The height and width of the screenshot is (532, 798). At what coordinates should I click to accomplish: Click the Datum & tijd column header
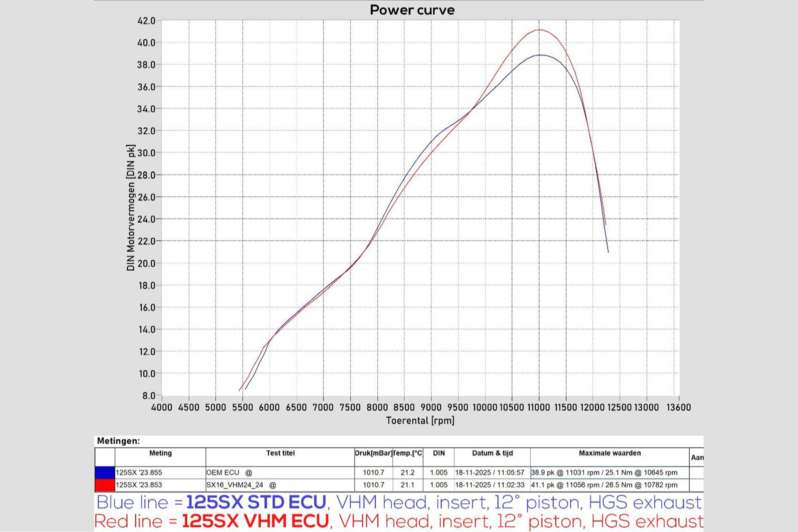pyautogui.click(x=492, y=453)
